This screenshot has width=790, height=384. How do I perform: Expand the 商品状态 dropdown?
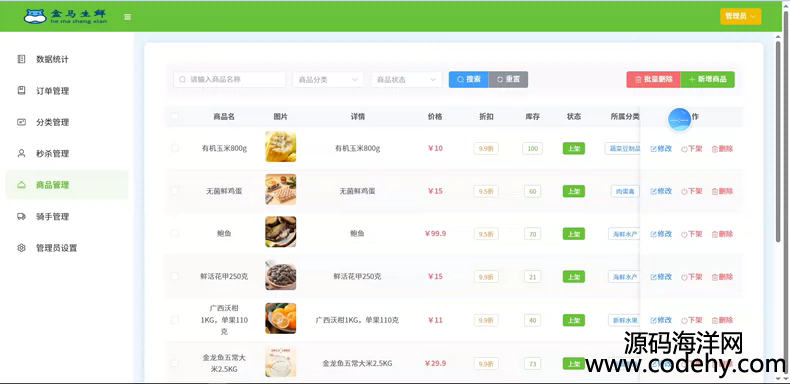pos(406,80)
